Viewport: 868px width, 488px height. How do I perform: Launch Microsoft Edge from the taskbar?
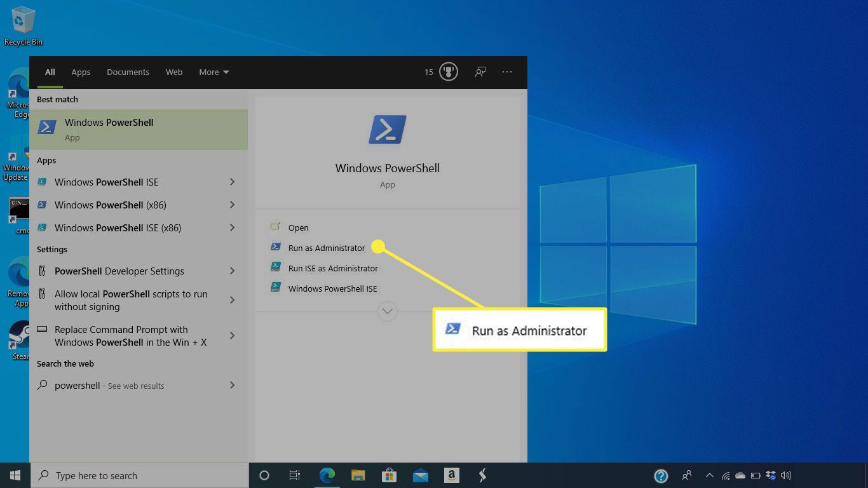[x=327, y=475]
